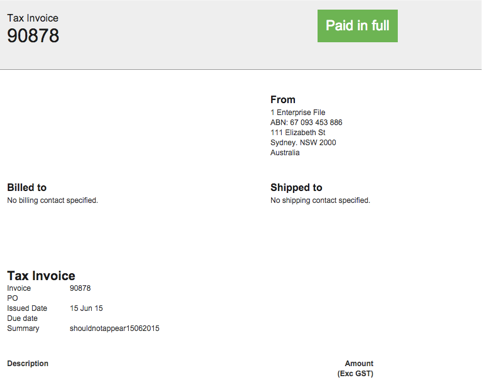Click the bold Tax Invoice section title
The height and width of the screenshot is (382, 482).
41,276
